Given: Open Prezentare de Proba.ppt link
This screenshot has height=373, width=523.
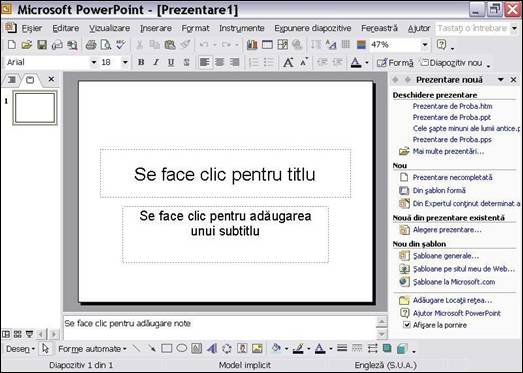Looking at the screenshot, I should pos(452,117).
